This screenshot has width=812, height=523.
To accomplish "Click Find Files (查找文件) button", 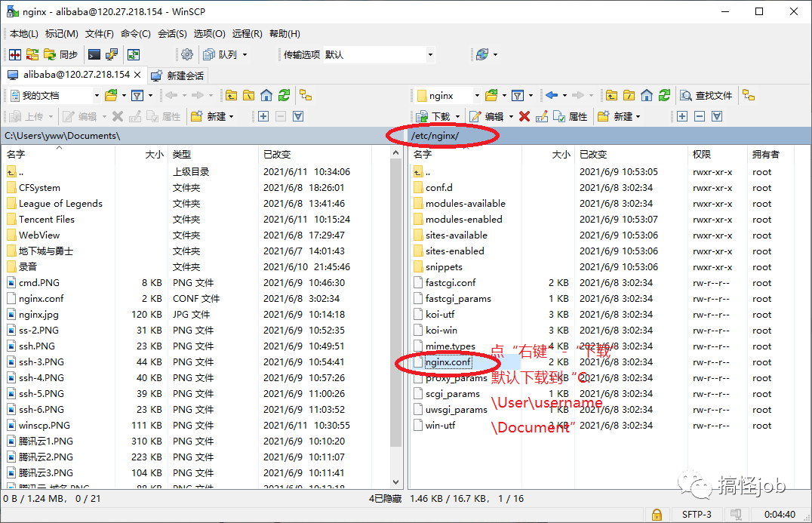I will coord(706,95).
